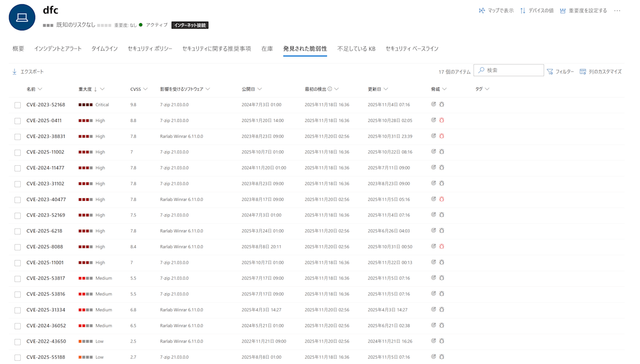This screenshot has width=640, height=364.
Task: Check the CVE-2023-38831 row checkbox
Action: pos(18,136)
